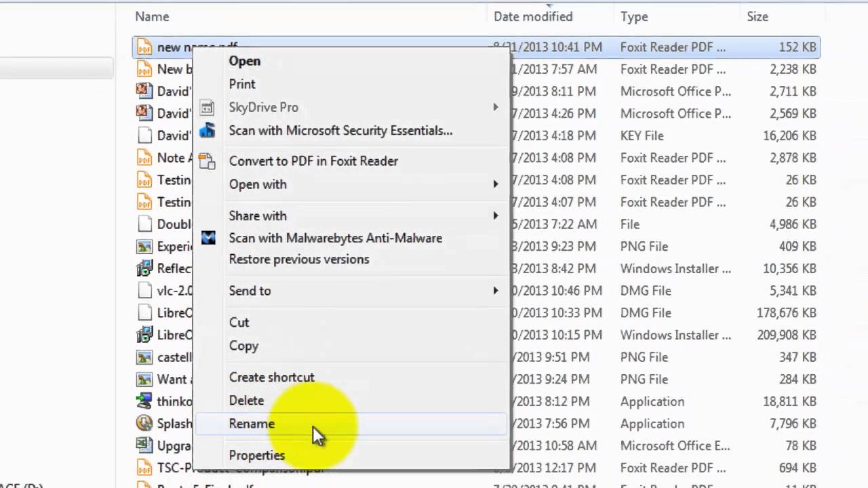Select the Experi PNG image icon
The image size is (868, 488).
[x=144, y=247]
